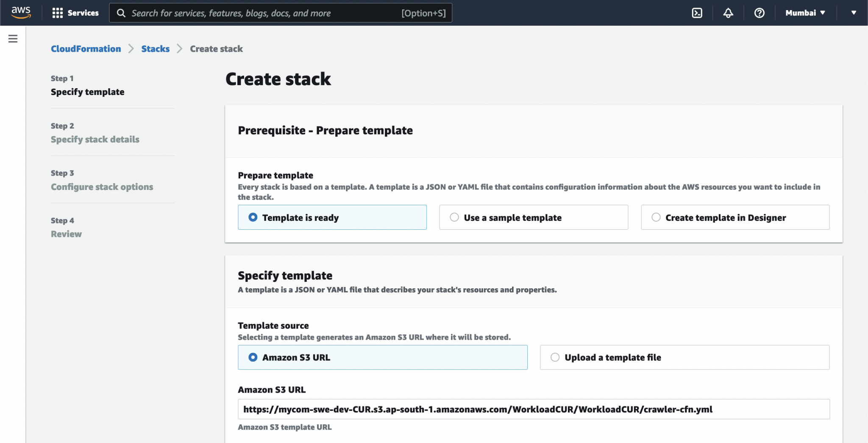Go to Step 2 'Specify stack details'
Screen dimensions: 868x443
click(x=95, y=139)
